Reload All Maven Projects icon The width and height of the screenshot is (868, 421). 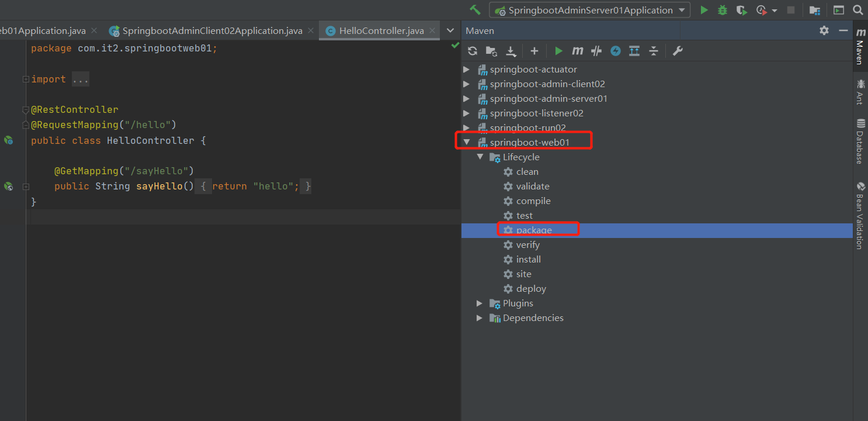[x=473, y=51]
